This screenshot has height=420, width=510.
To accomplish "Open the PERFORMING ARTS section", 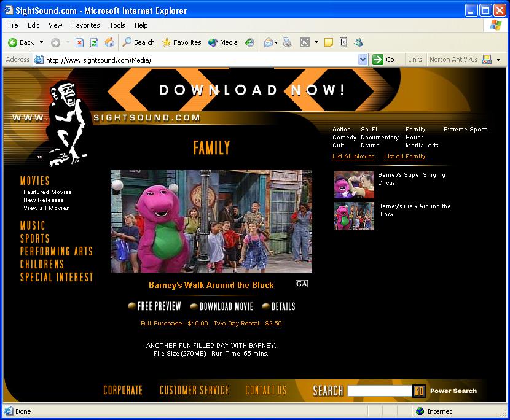I will (57, 251).
